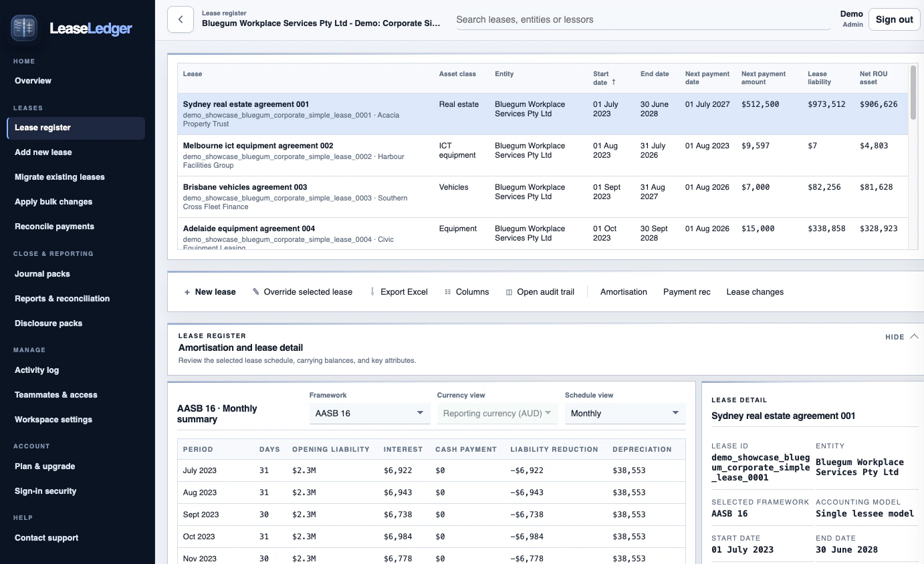Select the Sydney real estate agreement 001 row

pyautogui.click(x=543, y=114)
